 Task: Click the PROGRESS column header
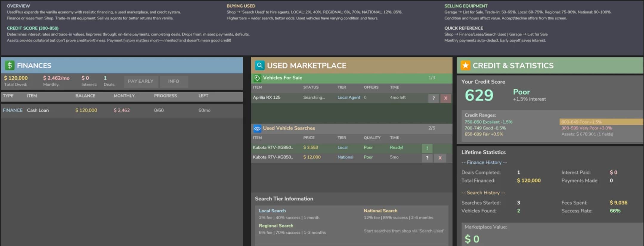(x=165, y=96)
